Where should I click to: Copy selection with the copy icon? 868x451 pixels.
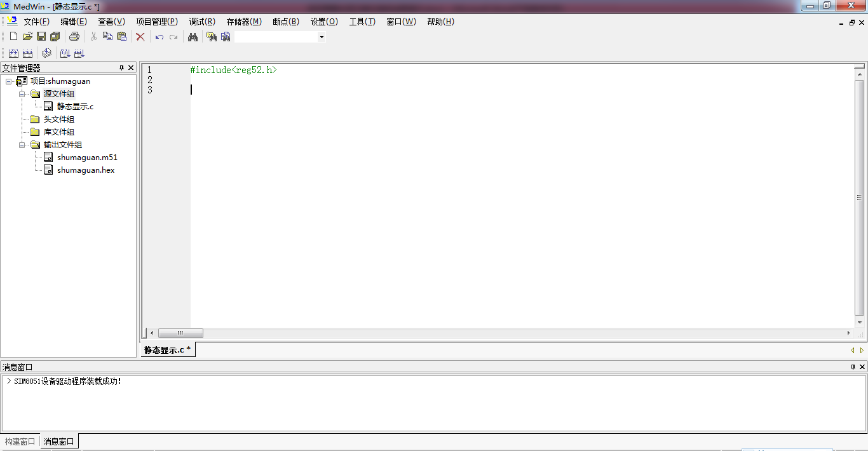pyautogui.click(x=107, y=37)
